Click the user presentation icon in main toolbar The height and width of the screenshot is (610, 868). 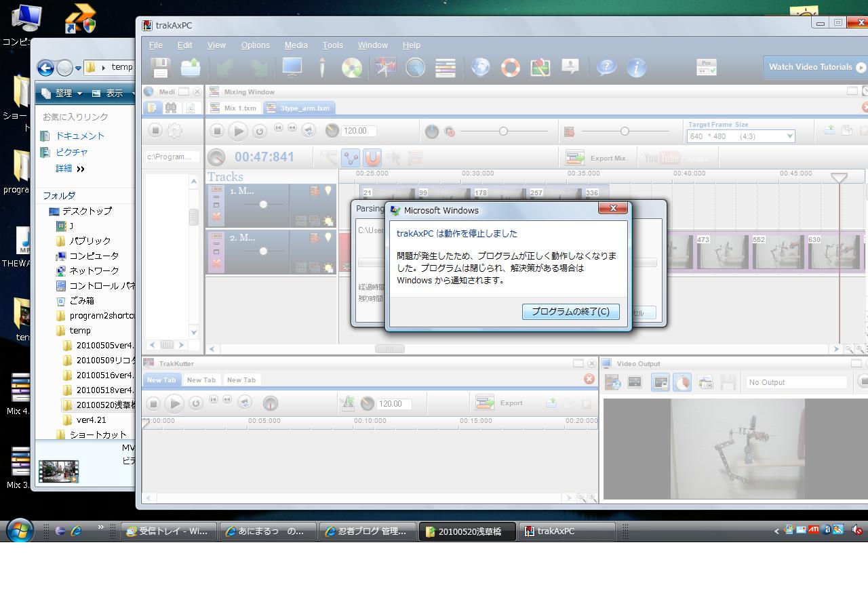[x=570, y=67]
